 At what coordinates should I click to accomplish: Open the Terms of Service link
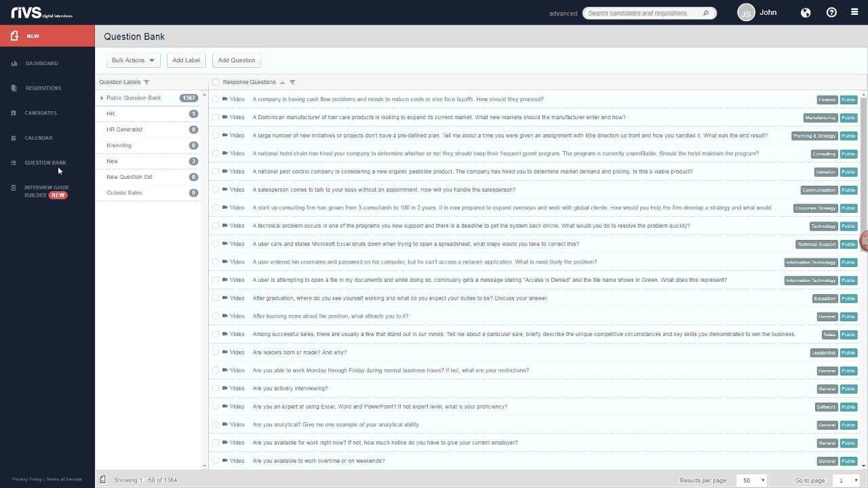click(64, 479)
